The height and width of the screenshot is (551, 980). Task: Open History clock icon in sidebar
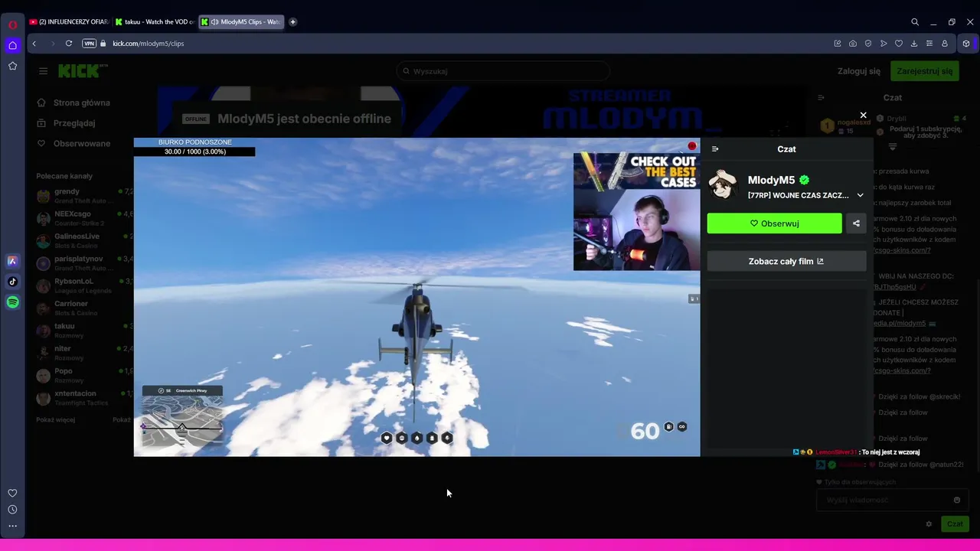[x=12, y=510]
